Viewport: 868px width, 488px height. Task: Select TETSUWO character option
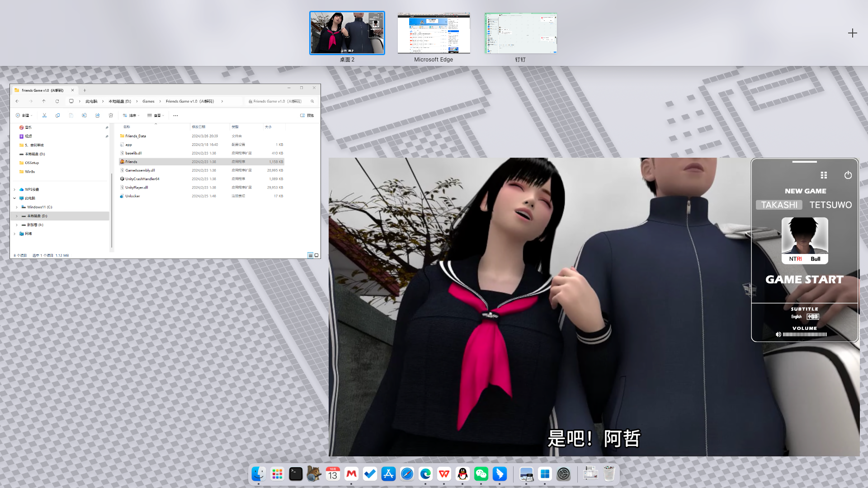point(830,205)
